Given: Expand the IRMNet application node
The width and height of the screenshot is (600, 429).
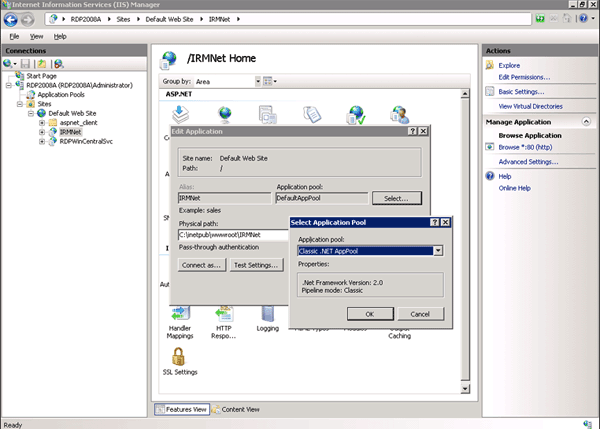Looking at the screenshot, I should [x=42, y=132].
